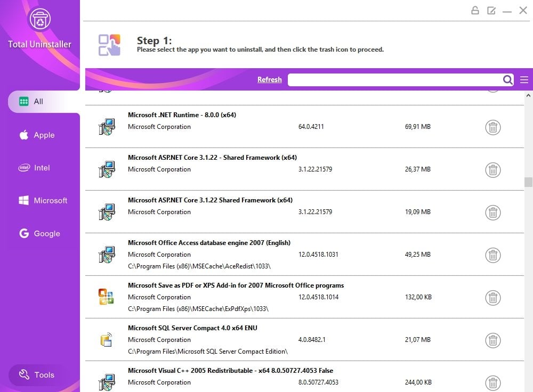
Task: Click the Refresh link
Action: [x=269, y=80]
